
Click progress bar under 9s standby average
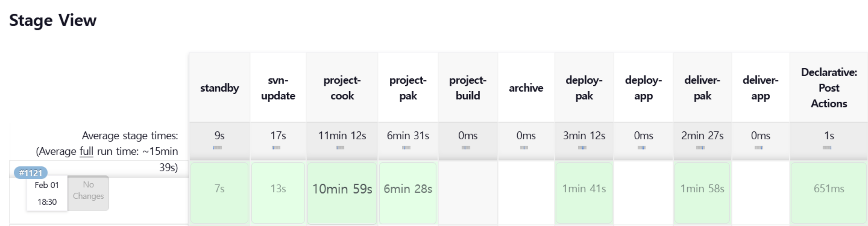(x=218, y=148)
